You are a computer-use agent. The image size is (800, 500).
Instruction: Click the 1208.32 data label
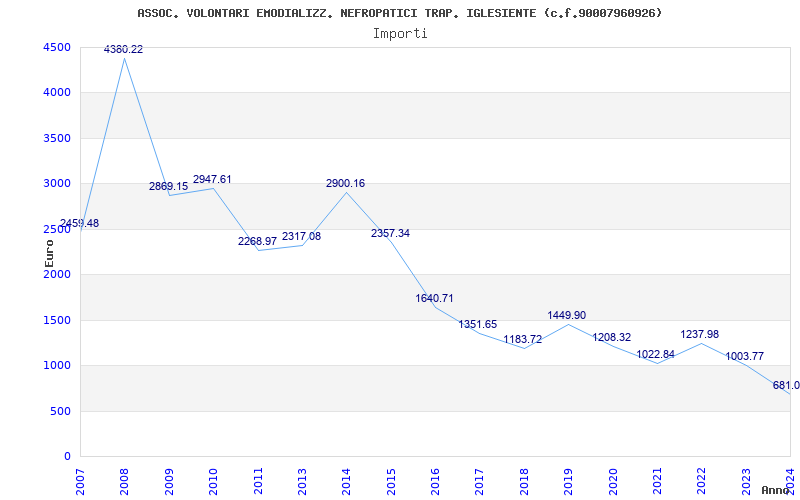612,338
